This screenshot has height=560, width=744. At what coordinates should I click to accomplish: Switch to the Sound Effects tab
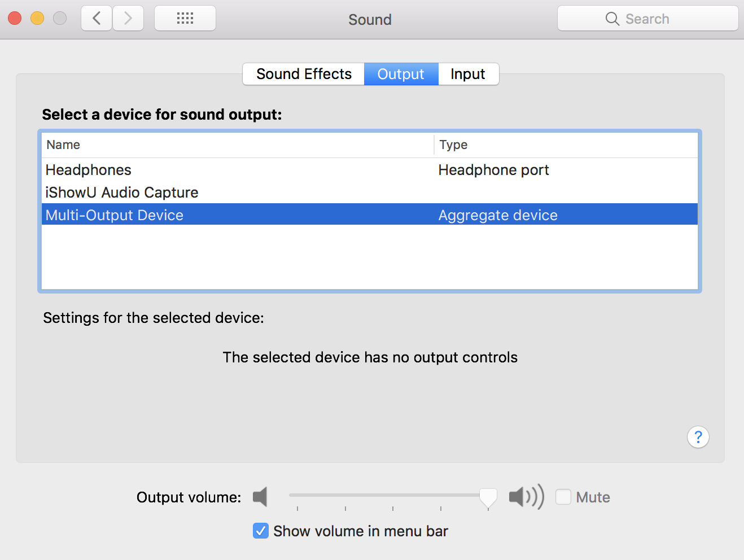[304, 74]
